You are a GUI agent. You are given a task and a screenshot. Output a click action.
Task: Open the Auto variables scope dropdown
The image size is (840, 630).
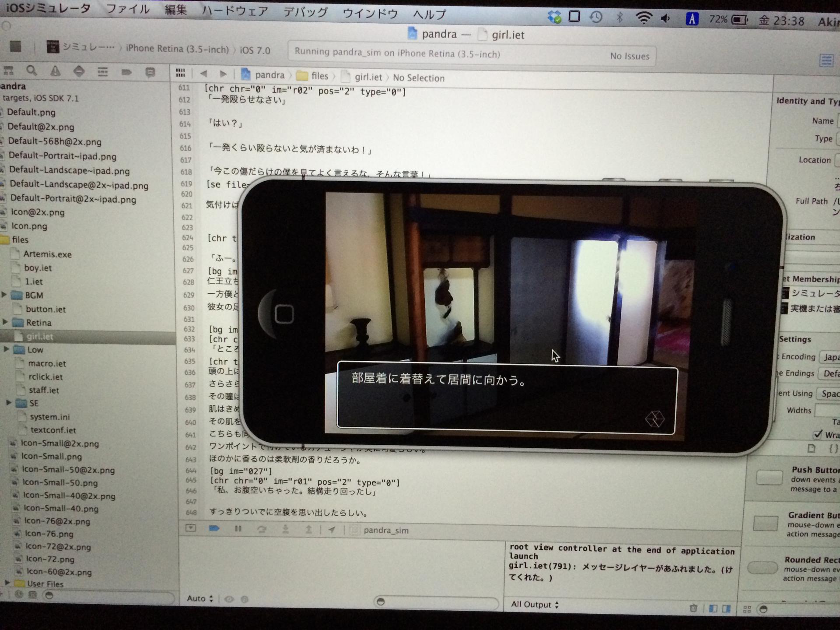pos(199,598)
